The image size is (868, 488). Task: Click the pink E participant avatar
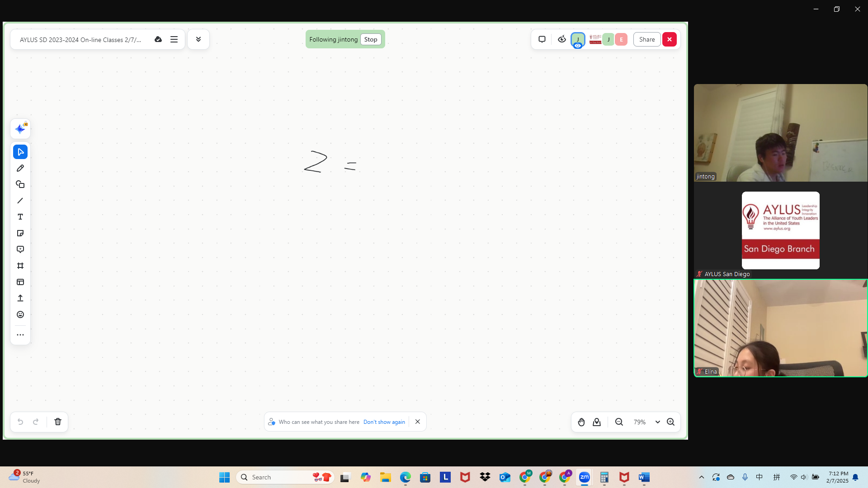[621, 39]
